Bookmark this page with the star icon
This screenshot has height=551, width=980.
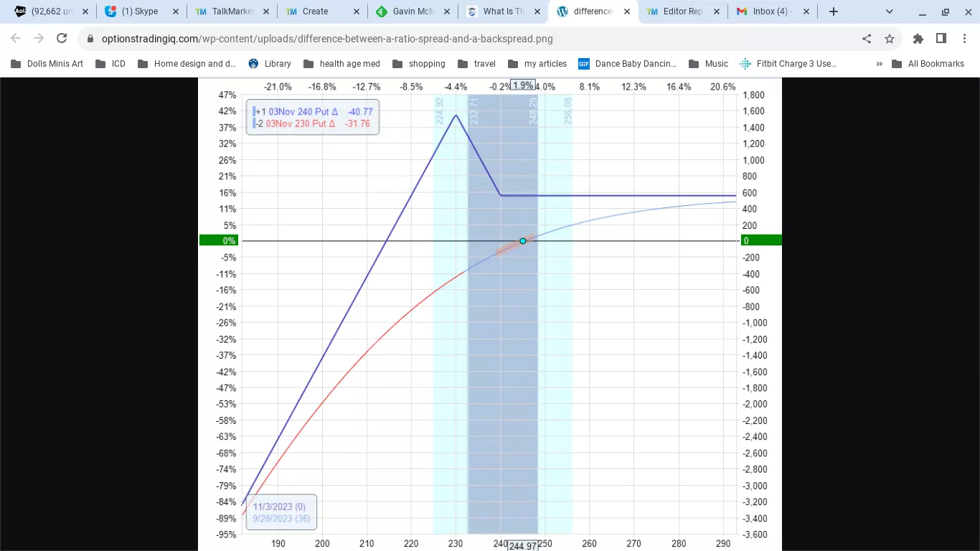coord(890,39)
